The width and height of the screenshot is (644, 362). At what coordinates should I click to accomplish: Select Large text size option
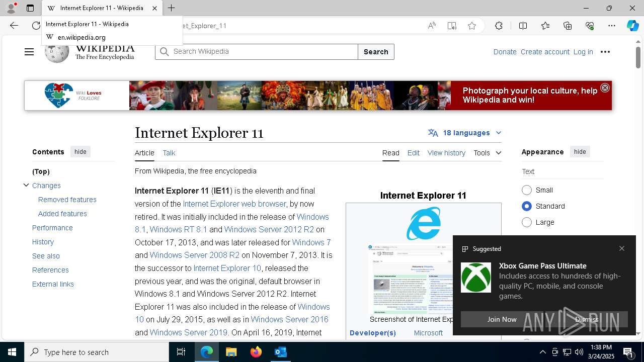coord(527,222)
